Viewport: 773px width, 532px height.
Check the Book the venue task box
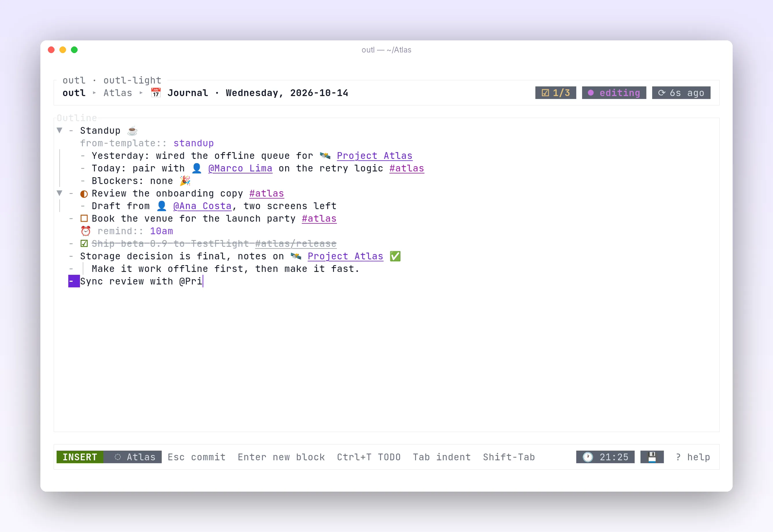[x=84, y=219]
